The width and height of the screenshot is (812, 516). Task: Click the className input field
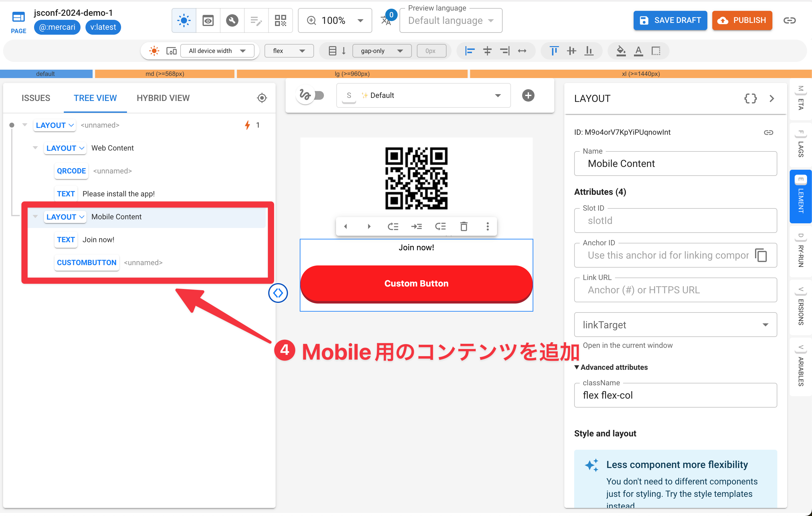[675, 396]
